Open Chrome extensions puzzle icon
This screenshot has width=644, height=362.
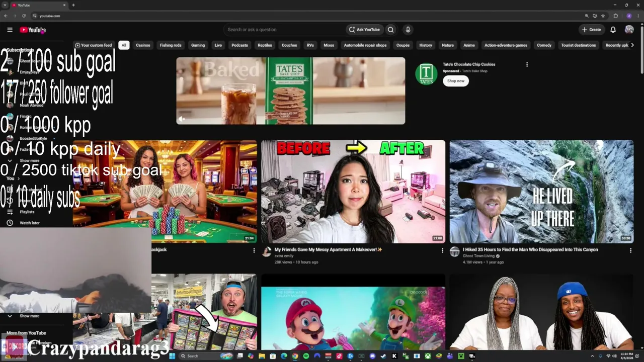point(615,16)
